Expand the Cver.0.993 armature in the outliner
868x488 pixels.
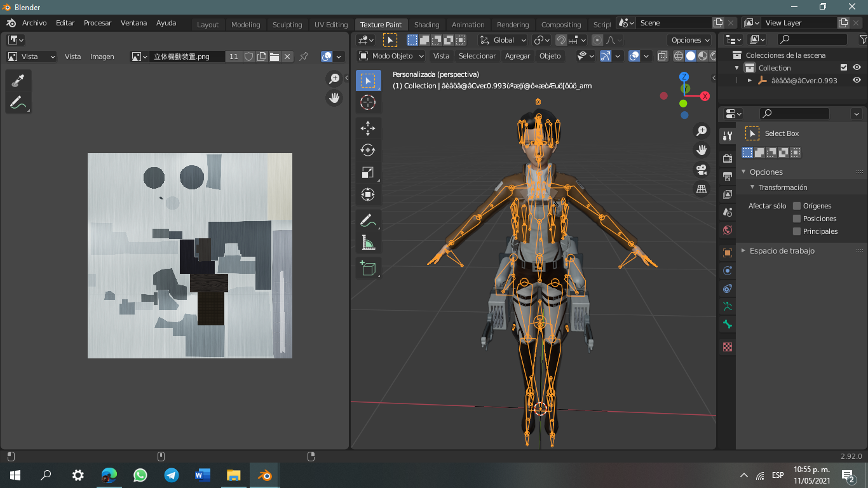click(x=750, y=81)
